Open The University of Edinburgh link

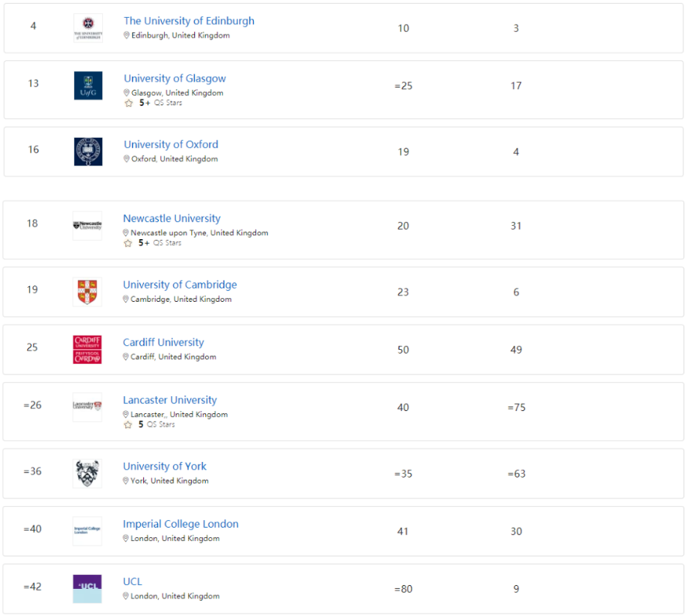pos(189,21)
